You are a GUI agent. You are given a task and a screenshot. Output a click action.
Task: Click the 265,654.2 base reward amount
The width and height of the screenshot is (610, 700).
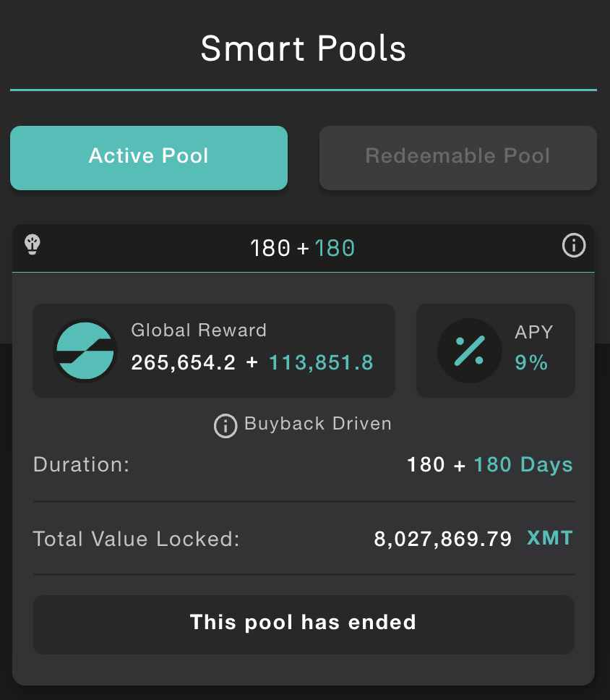pyautogui.click(x=183, y=362)
